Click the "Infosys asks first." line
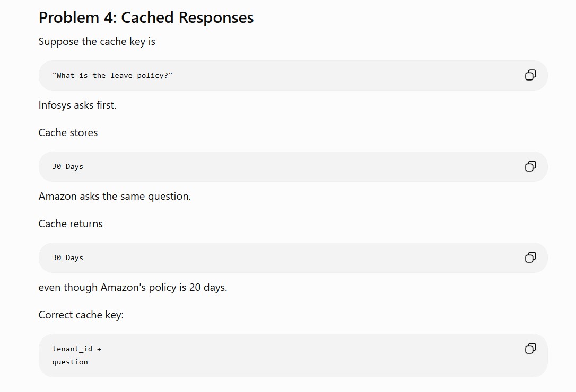 (77, 105)
